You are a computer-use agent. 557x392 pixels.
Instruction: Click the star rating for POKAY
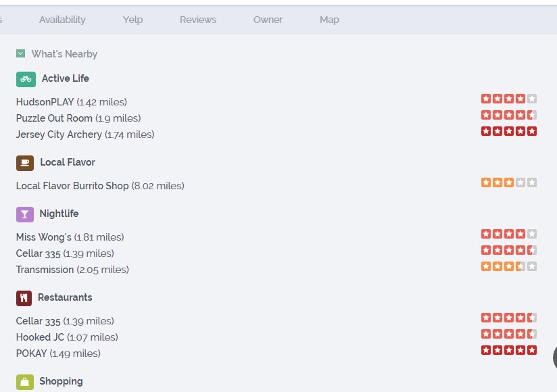(508, 350)
